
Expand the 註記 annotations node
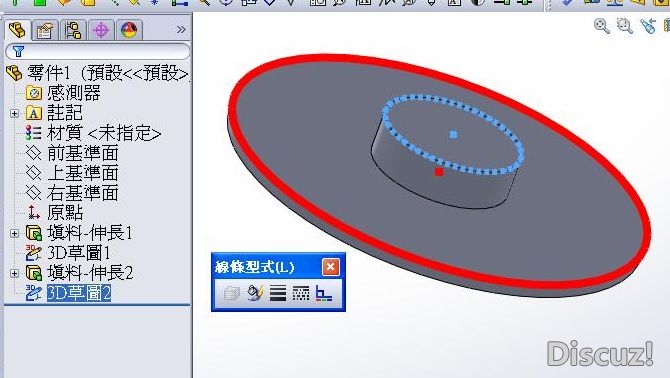pos(15,113)
